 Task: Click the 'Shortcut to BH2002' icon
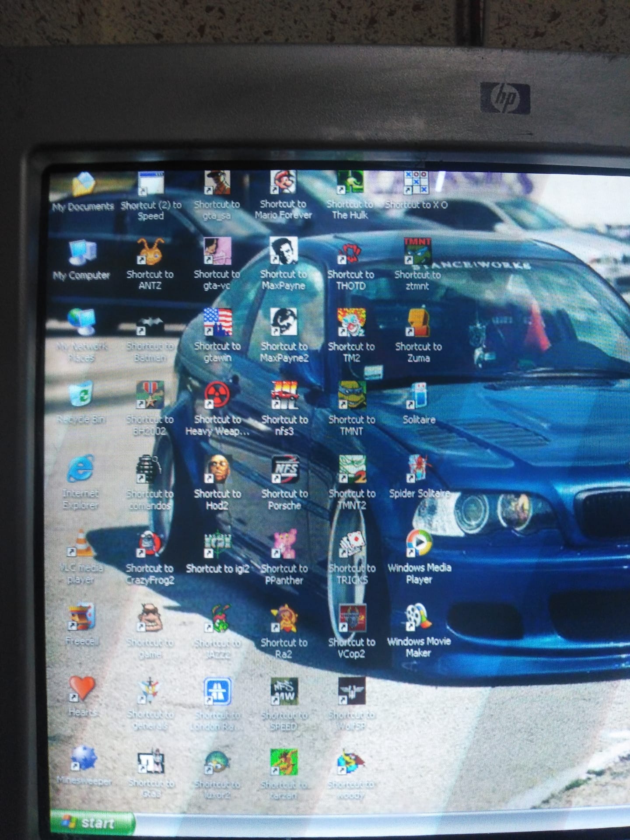pyautogui.click(x=150, y=395)
